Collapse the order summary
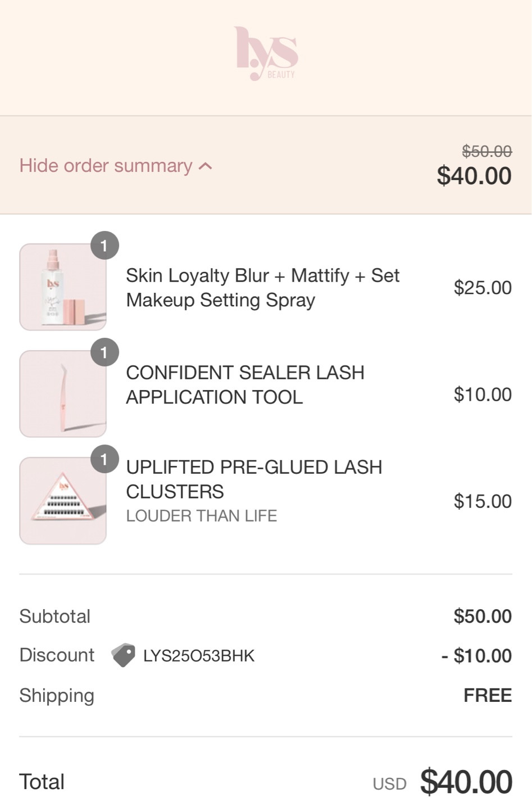The image size is (532, 798). (x=104, y=165)
